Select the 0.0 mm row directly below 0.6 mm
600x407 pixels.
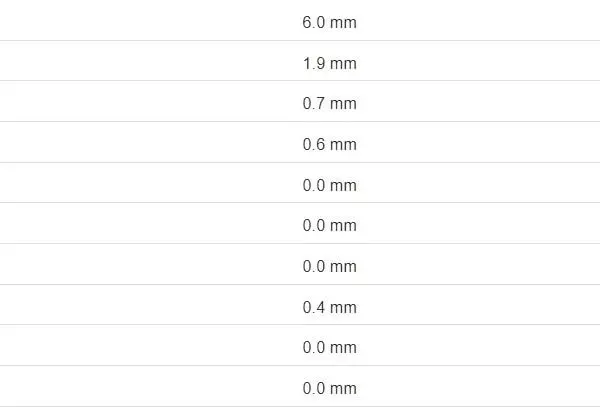pos(150,186)
